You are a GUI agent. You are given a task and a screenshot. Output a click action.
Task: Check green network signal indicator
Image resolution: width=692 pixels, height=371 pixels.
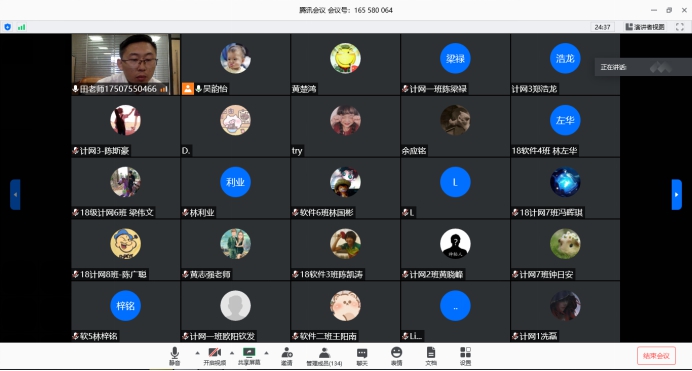coord(21,27)
